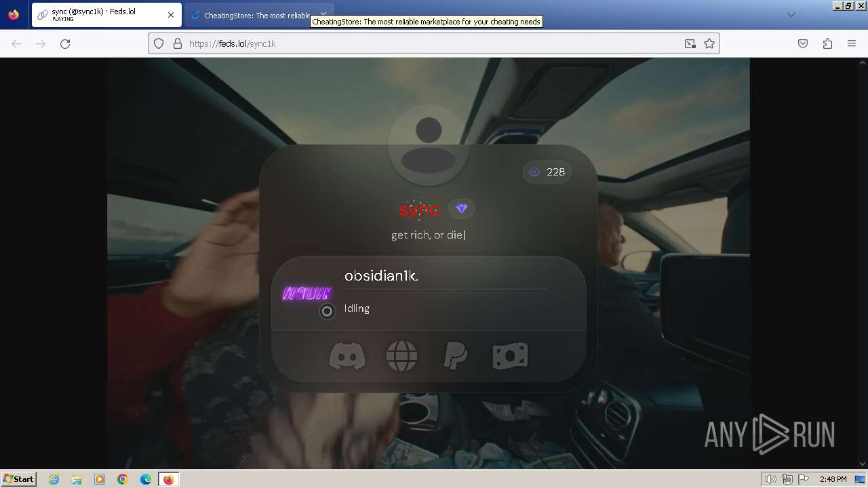Open the Extensions puzzle icon
The height and width of the screenshot is (488, 868).
[827, 43]
